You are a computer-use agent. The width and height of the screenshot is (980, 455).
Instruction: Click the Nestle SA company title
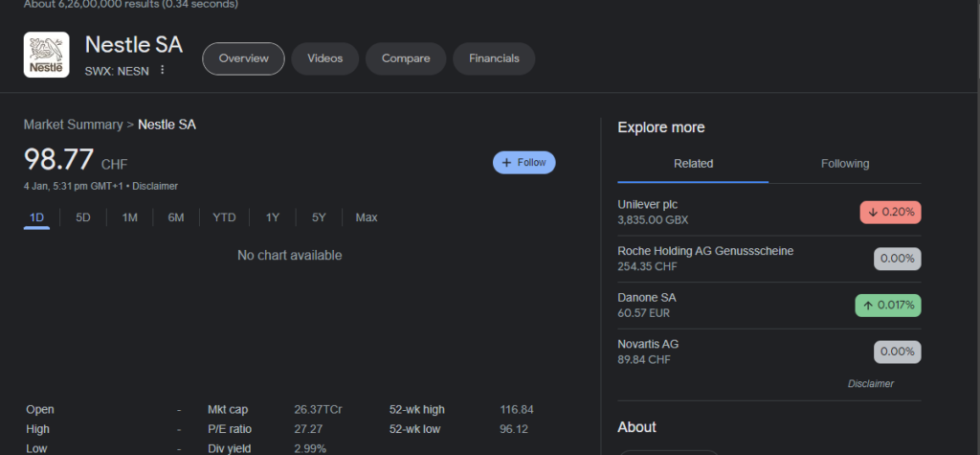coord(134,45)
